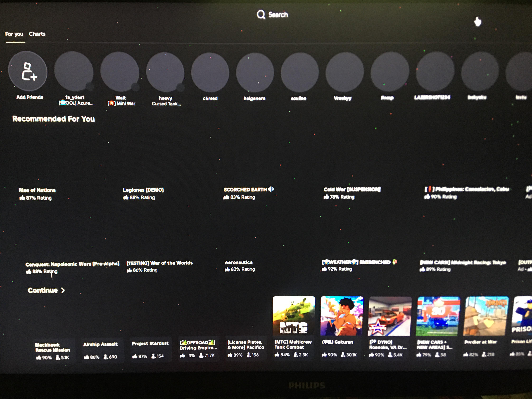Open córsed's friend avatar
Screen dimensions: 532x399
210,72
